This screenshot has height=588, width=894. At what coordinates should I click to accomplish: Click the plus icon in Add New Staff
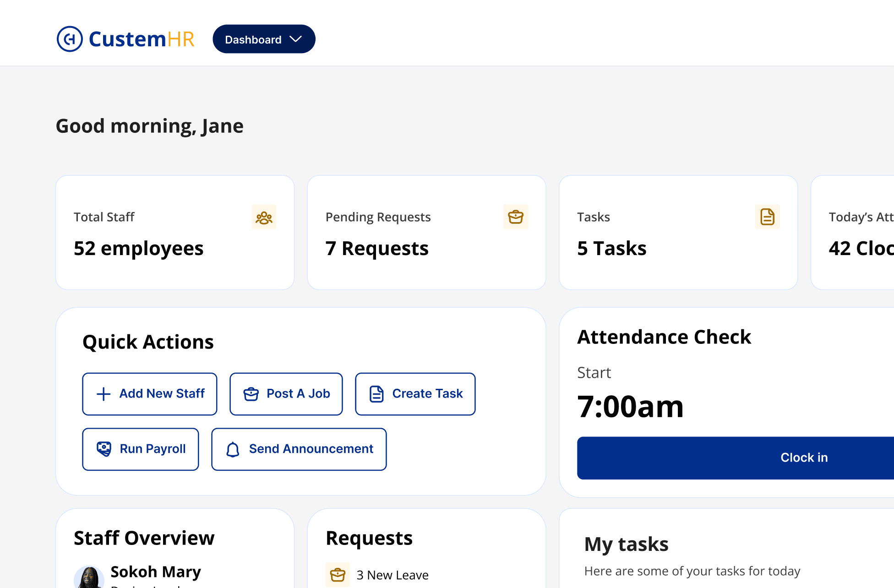coord(104,394)
